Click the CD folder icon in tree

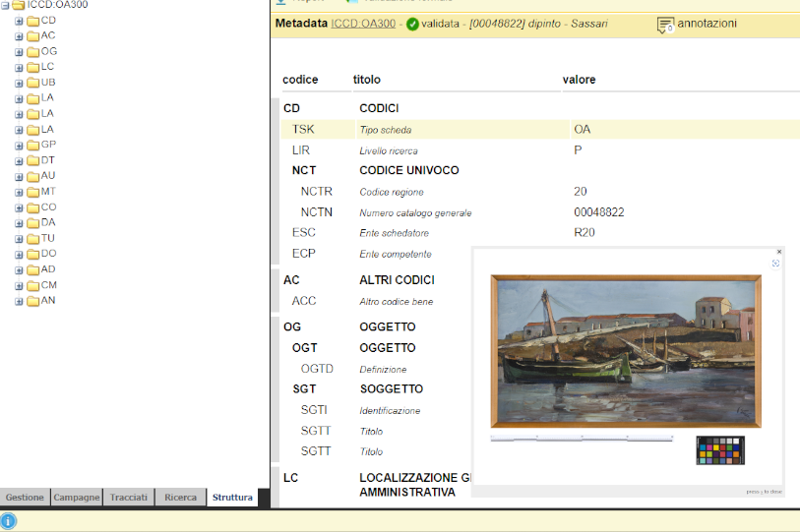point(33,21)
